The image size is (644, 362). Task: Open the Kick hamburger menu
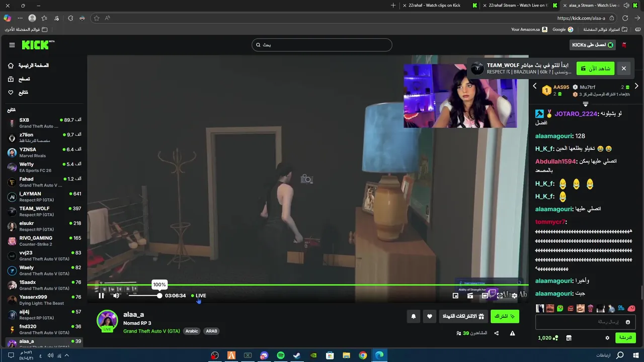point(12,45)
